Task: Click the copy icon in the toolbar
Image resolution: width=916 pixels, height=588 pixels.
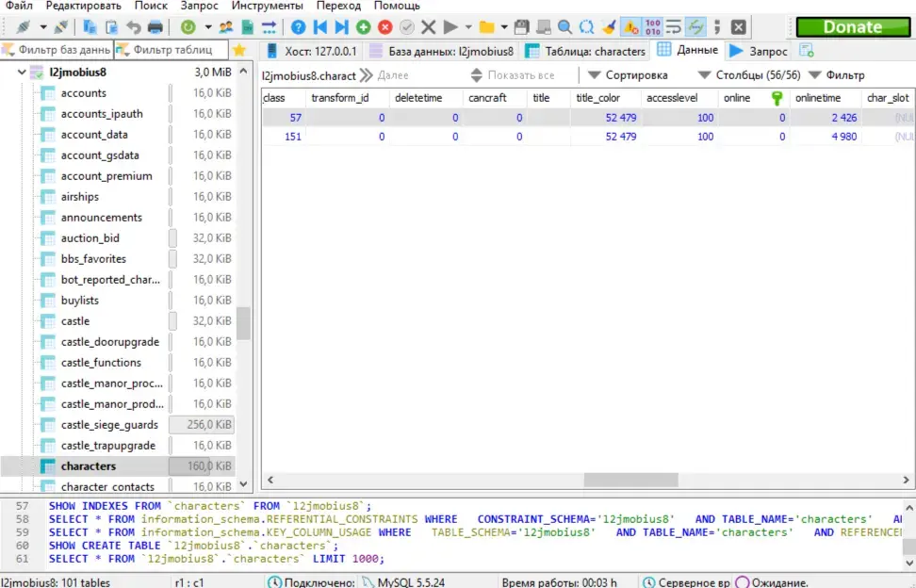Action: tap(90, 27)
